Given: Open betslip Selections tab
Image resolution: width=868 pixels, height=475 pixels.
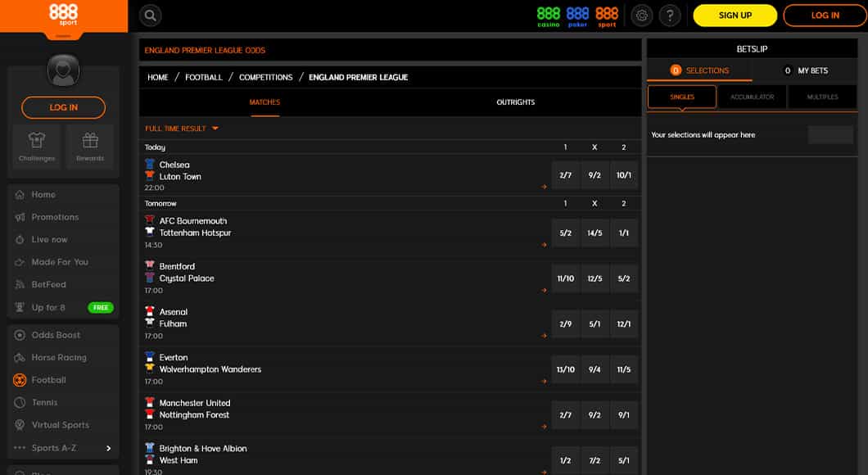Looking at the screenshot, I should pos(699,70).
